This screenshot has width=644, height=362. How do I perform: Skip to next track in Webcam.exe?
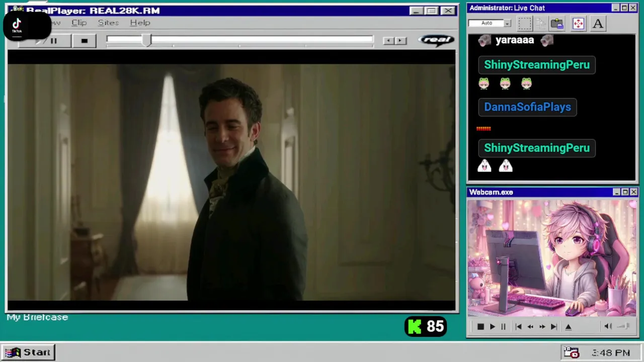pos(553,327)
